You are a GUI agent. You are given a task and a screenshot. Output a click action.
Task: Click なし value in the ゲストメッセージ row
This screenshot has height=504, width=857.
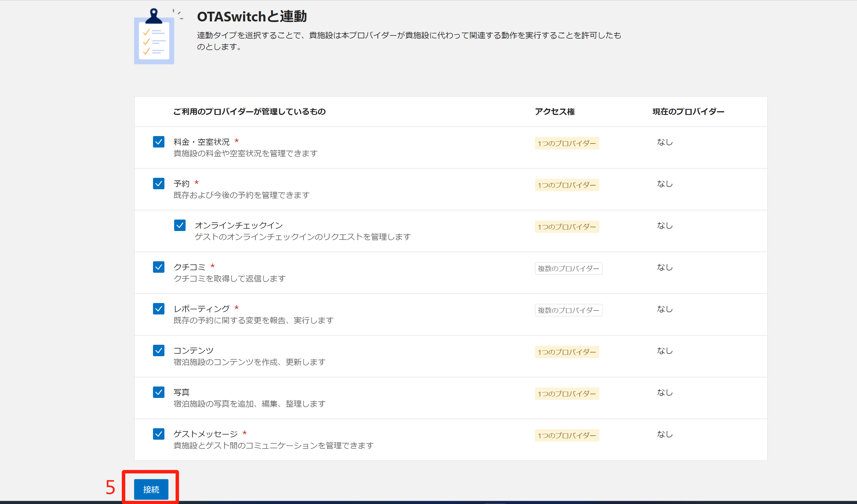665,434
